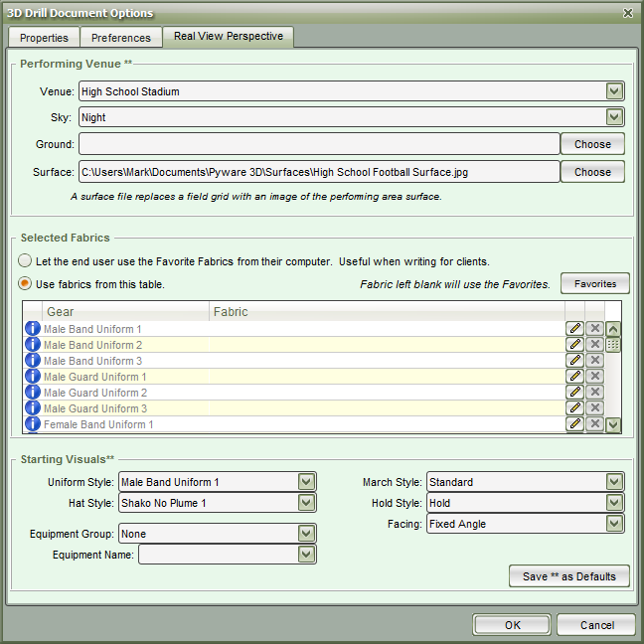Image resolution: width=644 pixels, height=644 pixels.
Task: Open info for Male Guard Uniform 1
Action: point(33,377)
